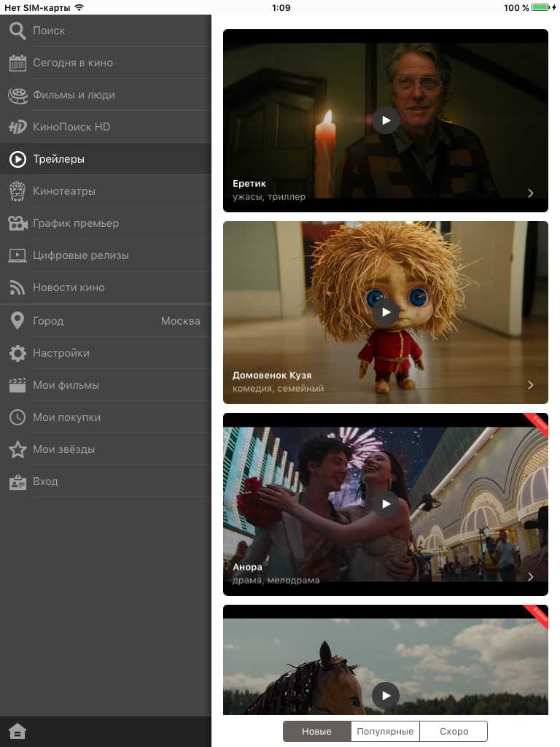Open Новости кино menu item
This screenshot has height=747, width=560.
coord(106,287)
